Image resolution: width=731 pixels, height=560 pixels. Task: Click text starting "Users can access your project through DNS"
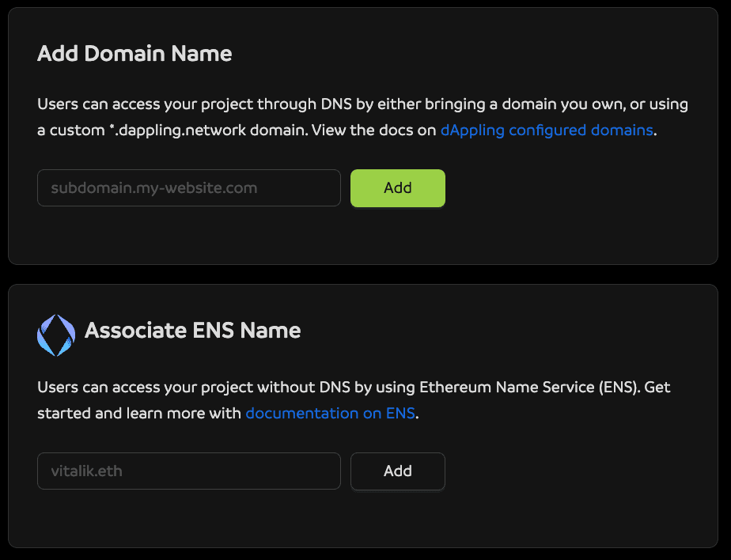coord(362,117)
